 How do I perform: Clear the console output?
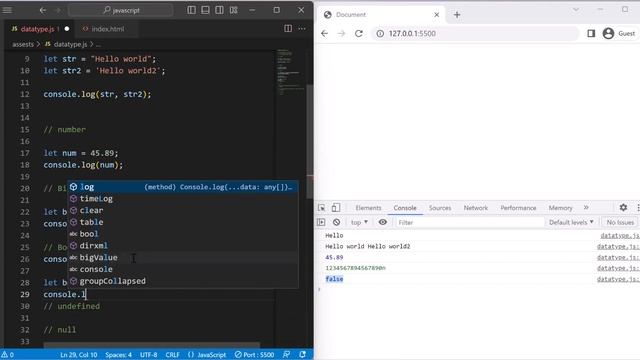pos(336,222)
